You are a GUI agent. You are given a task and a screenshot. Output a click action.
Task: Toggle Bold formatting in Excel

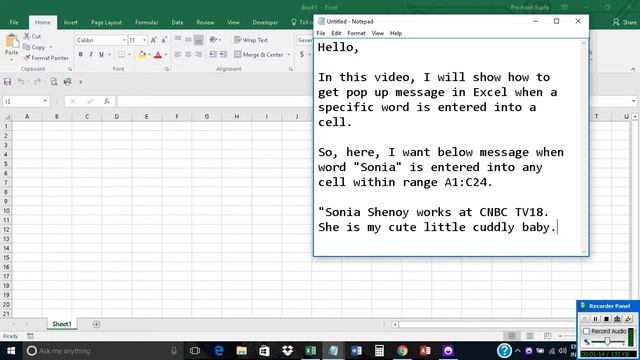(81, 54)
